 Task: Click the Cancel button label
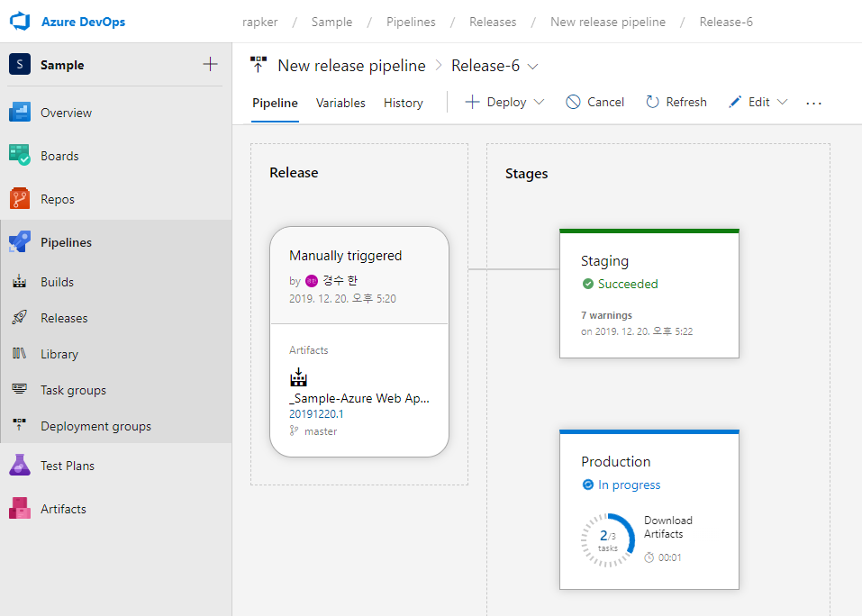[605, 102]
